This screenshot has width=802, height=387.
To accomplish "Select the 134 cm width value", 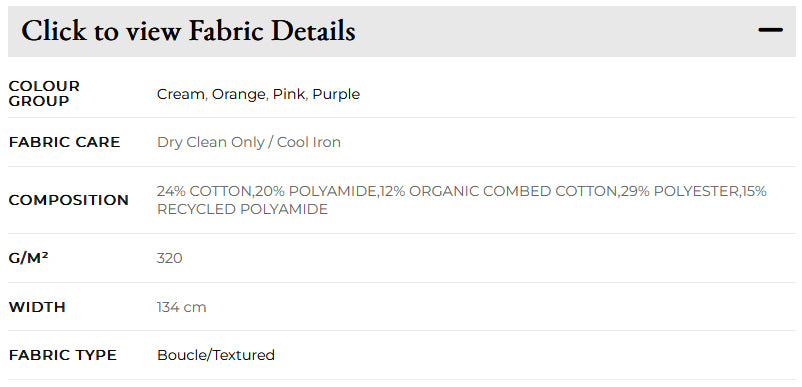I will click(182, 307).
